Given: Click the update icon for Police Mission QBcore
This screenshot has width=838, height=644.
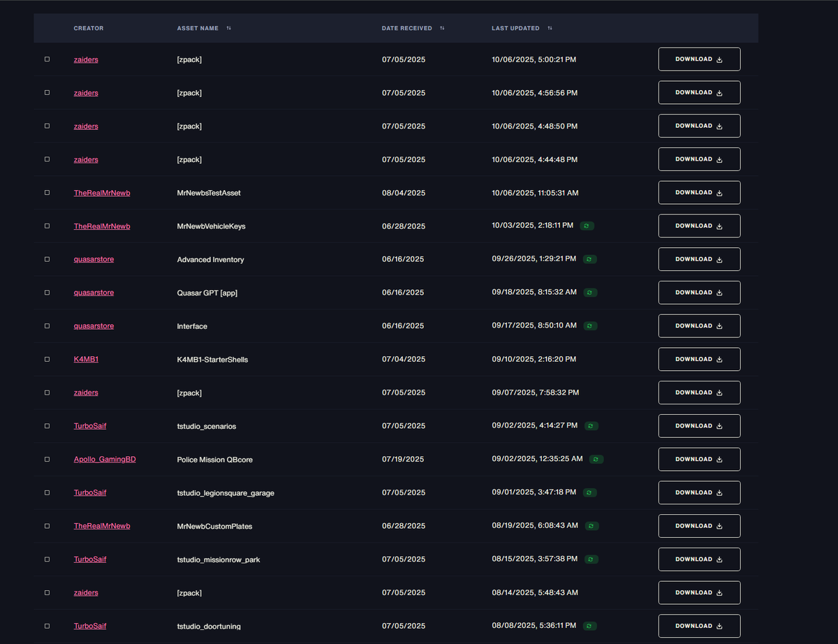Looking at the screenshot, I should 596,459.
